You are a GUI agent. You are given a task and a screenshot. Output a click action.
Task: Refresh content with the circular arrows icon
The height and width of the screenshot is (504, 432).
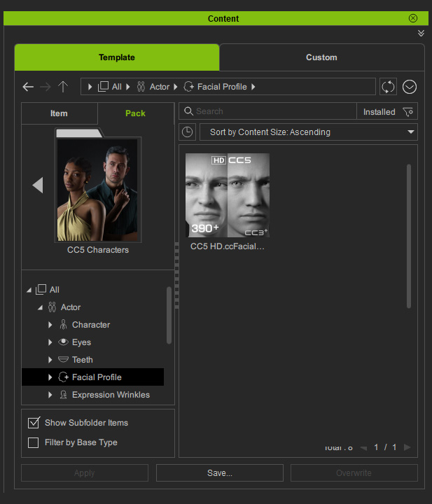click(x=388, y=87)
